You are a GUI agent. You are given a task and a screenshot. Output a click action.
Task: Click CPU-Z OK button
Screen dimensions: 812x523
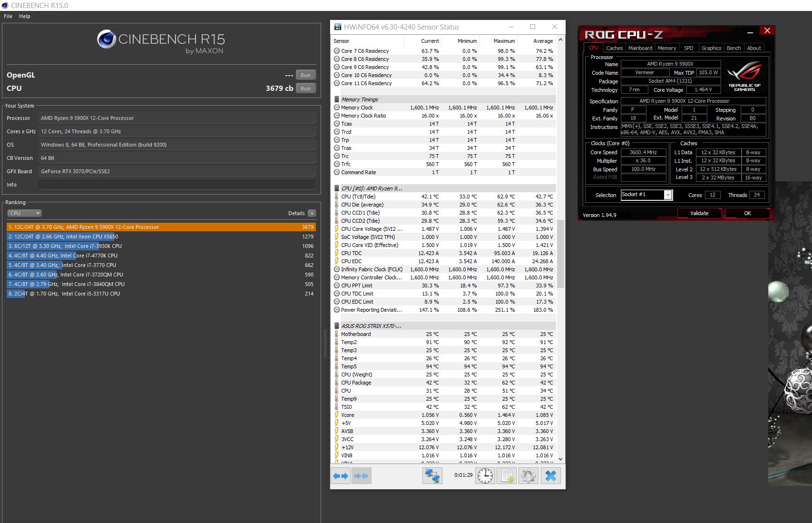747,213
